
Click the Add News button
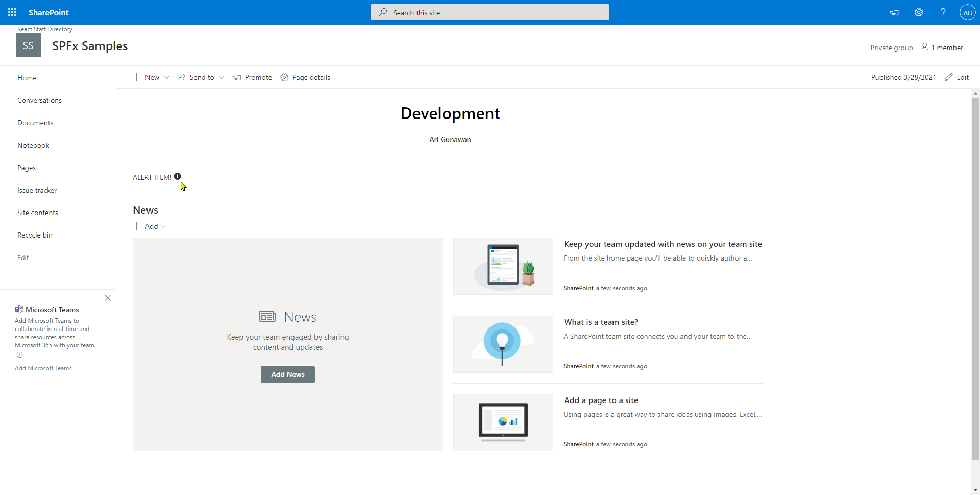(287, 374)
